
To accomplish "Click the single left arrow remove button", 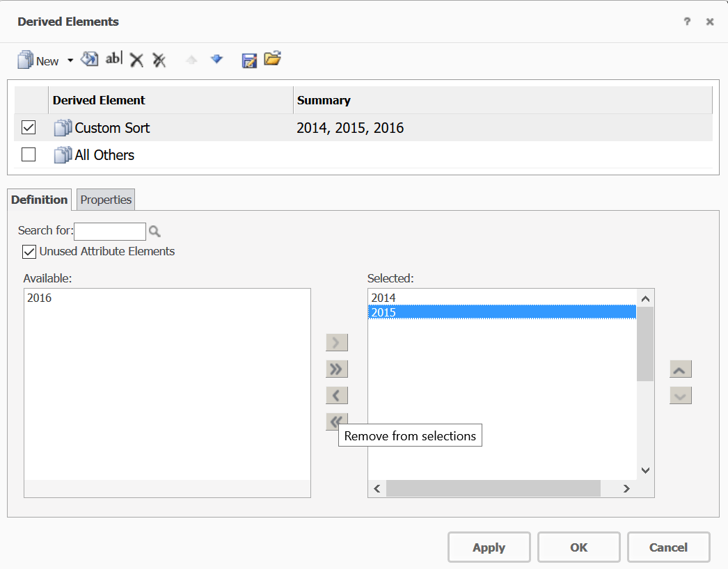I will point(337,396).
